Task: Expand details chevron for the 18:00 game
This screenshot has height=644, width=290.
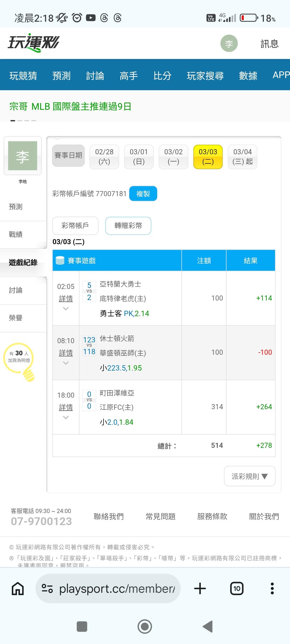Action: (66, 418)
